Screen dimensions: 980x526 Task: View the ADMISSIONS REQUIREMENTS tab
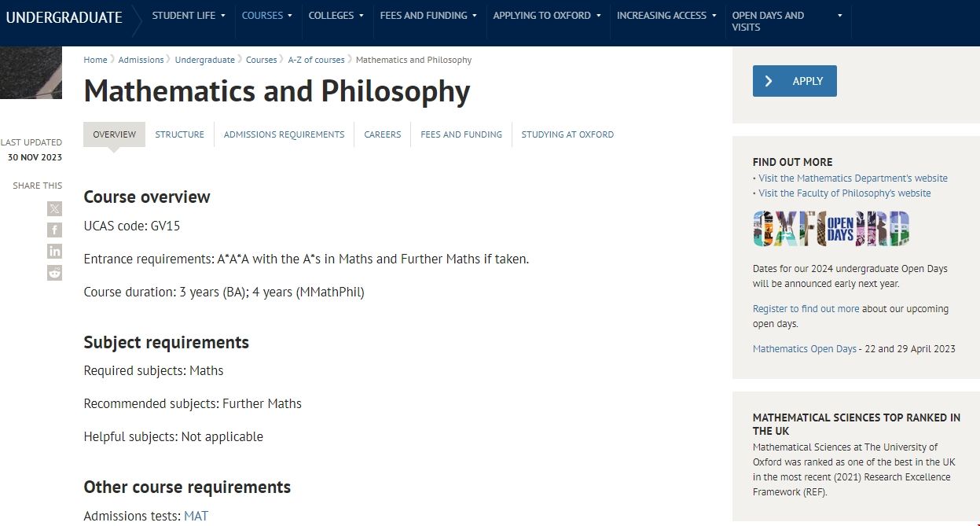pos(284,134)
